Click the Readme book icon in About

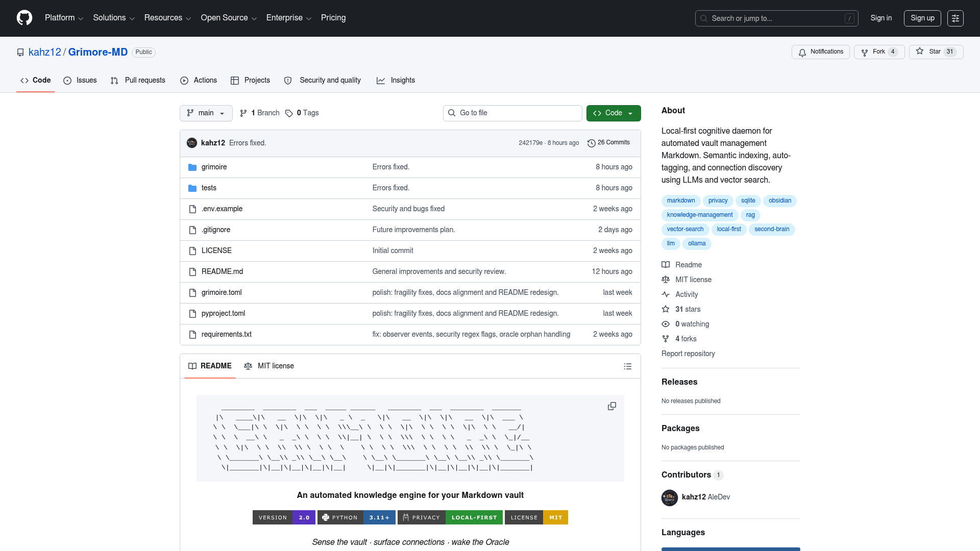coord(666,264)
